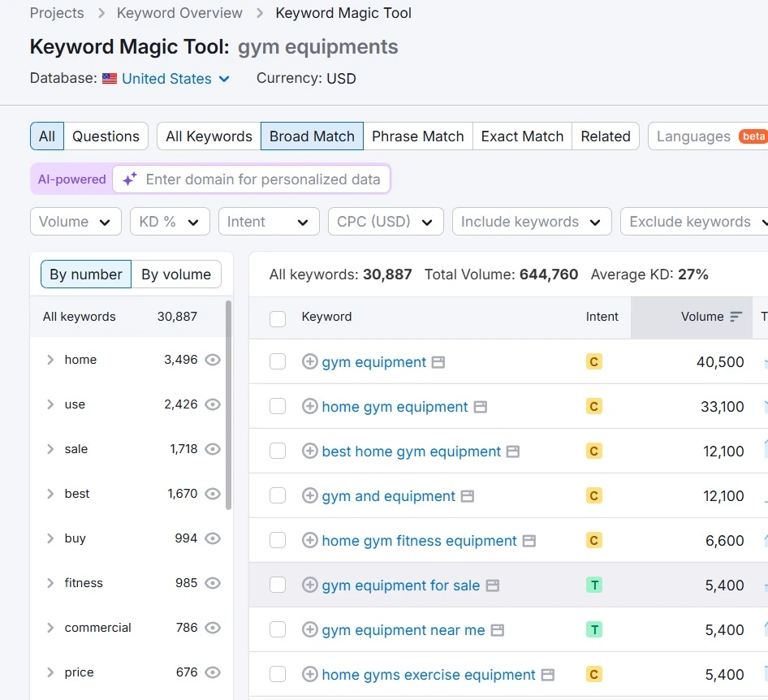
Task: Open SERP view icon for 'home gym fitness equipment'
Action: (529, 541)
